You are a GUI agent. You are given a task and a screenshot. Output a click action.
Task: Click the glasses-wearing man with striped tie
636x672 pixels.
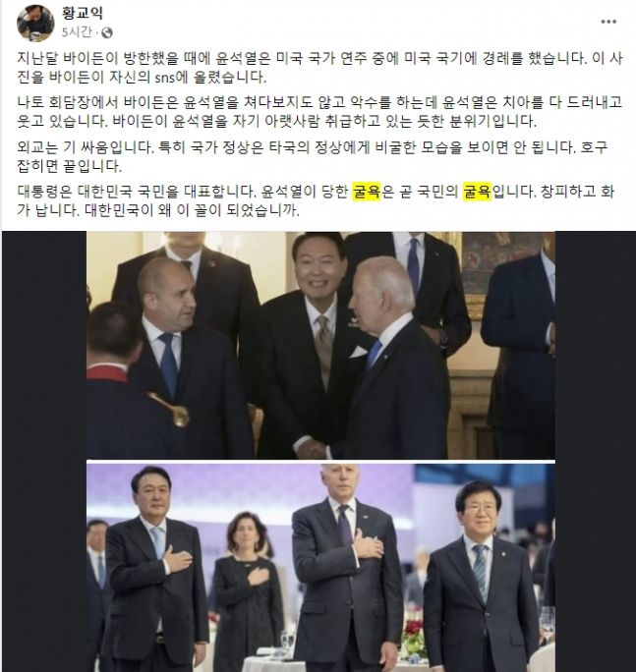[481, 577]
